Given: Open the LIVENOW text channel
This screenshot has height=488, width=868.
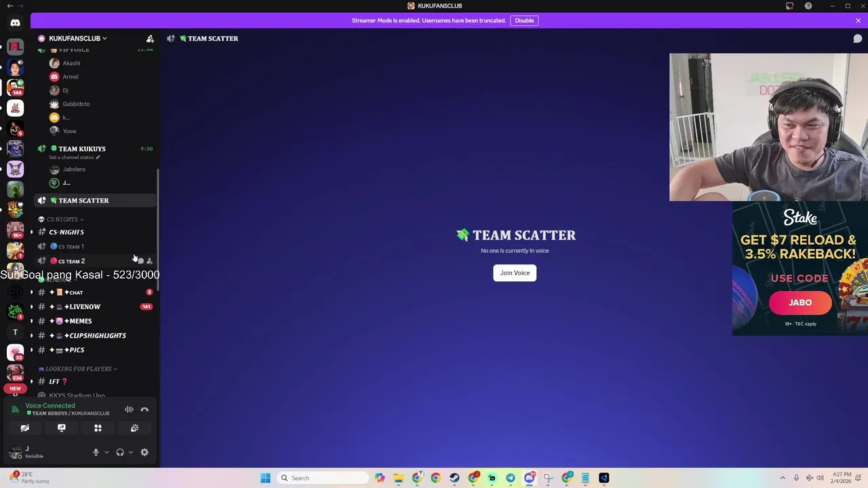Looking at the screenshot, I should pyautogui.click(x=95, y=306).
